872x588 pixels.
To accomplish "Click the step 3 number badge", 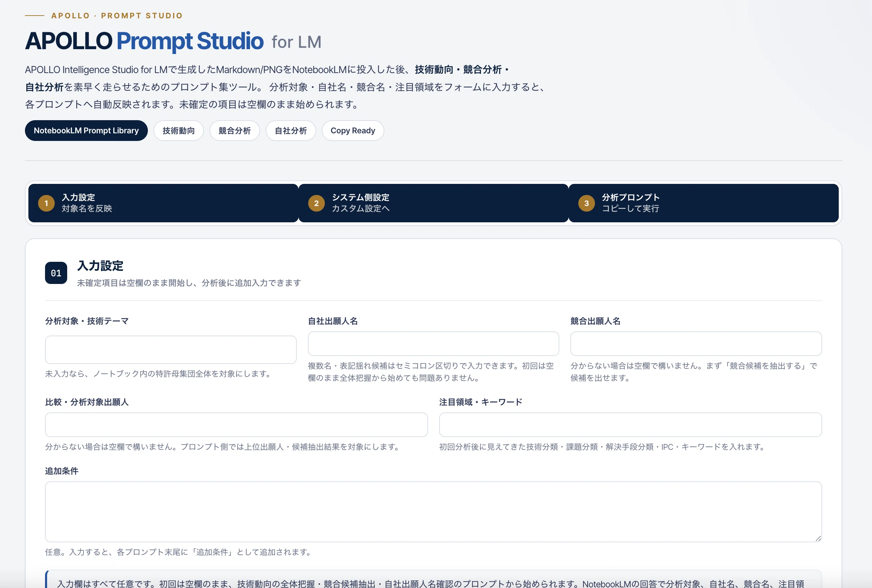I will coord(587,203).
